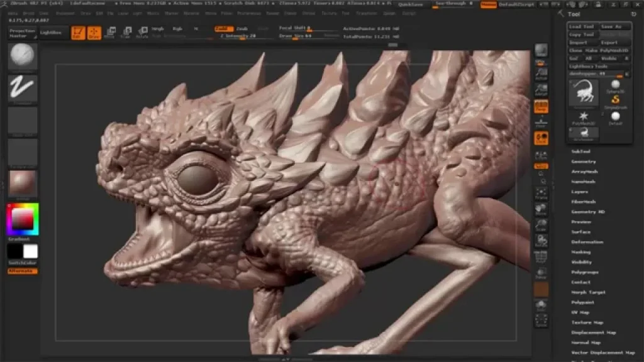Expand the Geometry section

584,162
